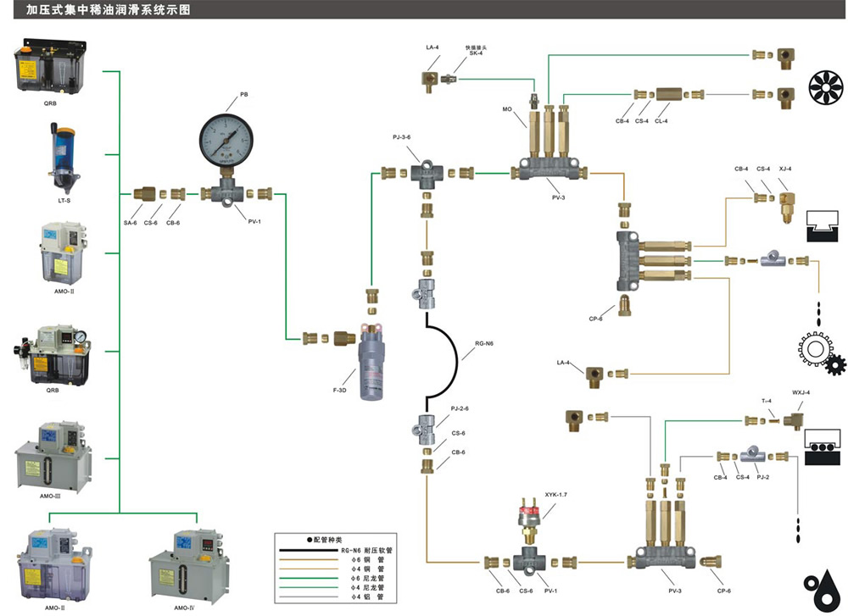Click the PJ-3-6 tee junction block
The width and height of the screenshot is (848, 616).
coord(427,174)
